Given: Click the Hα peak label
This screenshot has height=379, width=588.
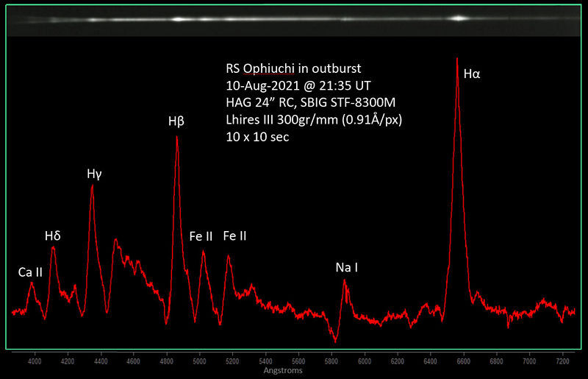Looking at the screenshot, I should (471, 74).
